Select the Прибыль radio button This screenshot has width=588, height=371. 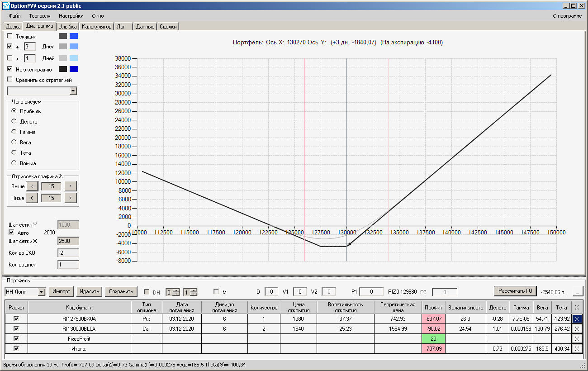coord(14,111)
